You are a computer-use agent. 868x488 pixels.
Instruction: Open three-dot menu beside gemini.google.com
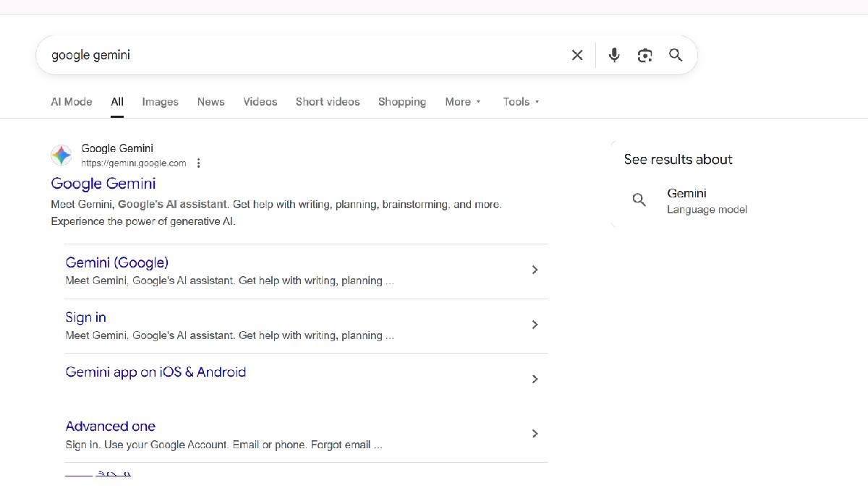click(199, 163)
